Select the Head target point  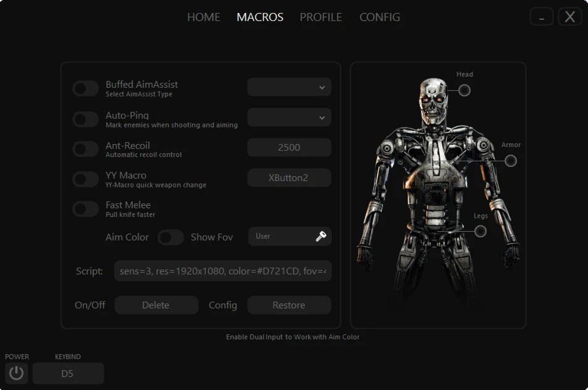click(464, 90)
